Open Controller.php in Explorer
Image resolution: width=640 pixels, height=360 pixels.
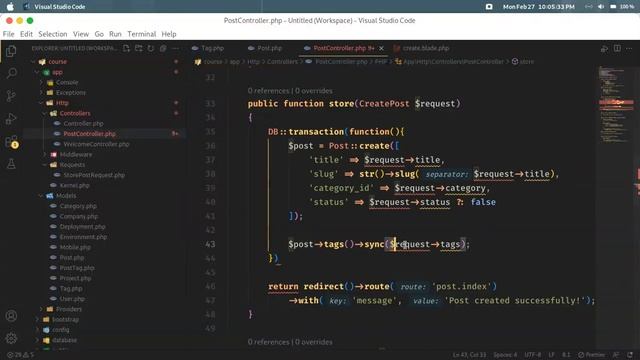(83, 123)
